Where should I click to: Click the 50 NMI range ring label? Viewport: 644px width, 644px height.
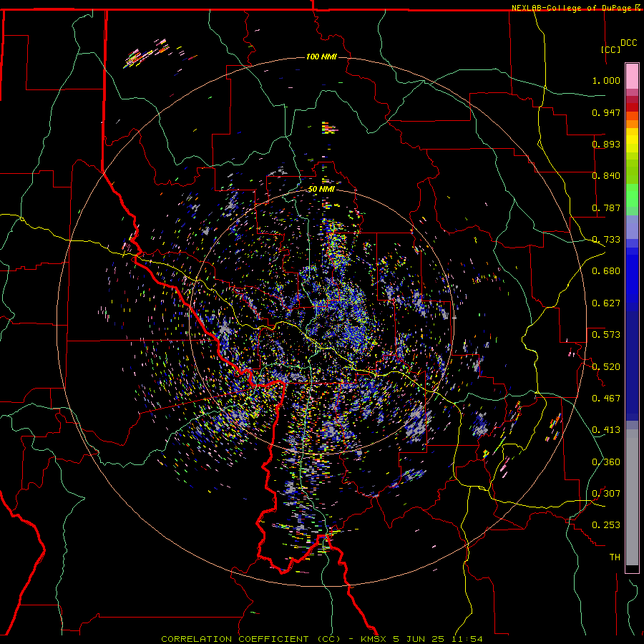coord(321,190)
